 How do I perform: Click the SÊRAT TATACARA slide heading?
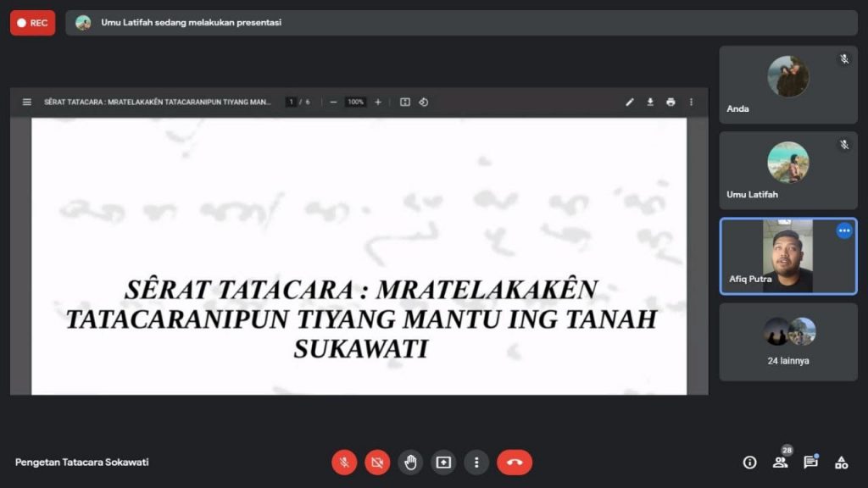[x=361, y=319]
